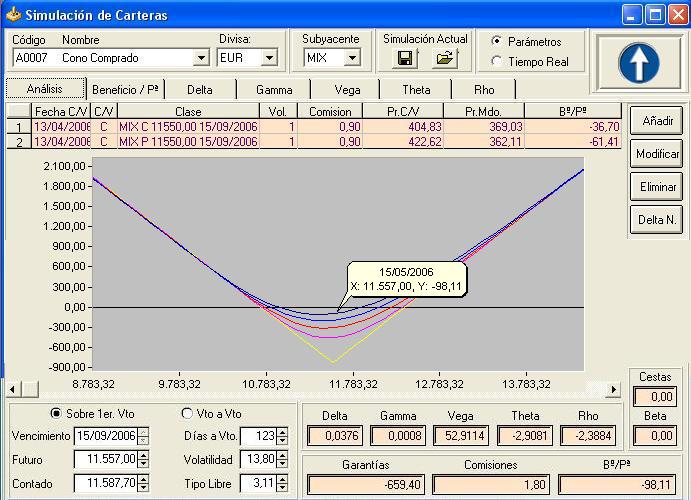Click the Theta value -2,9081 box
Viewport: 691px width, 500px height.
click(x=525, y=436)
